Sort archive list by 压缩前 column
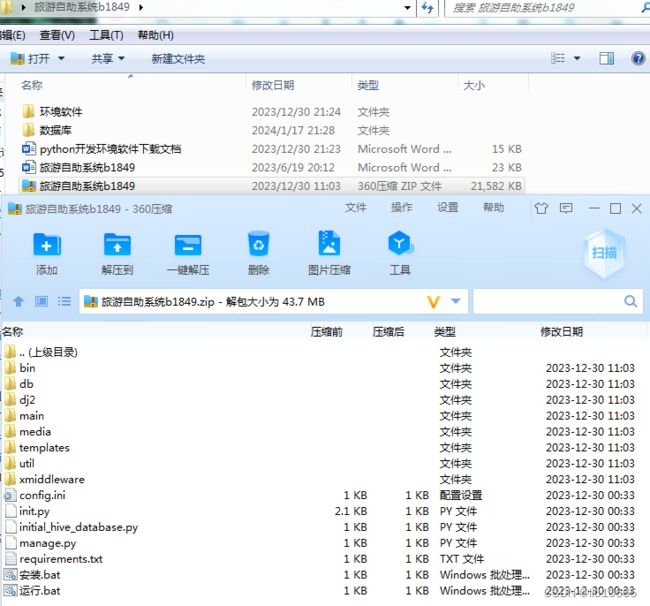Viewport: 650px width, 606px height. click(327, 332)
